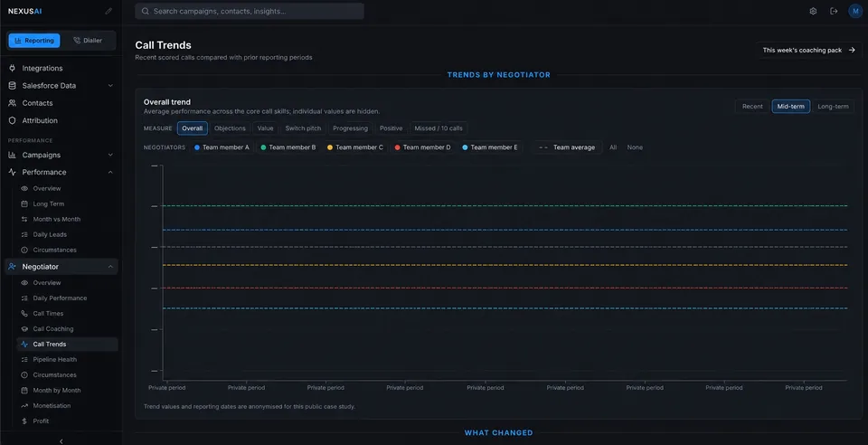Click the pencil edit icon beside NEXUSAI
The height and width of the screenshot is (445, 868).
pyautogui.click(x=108, y=11)
